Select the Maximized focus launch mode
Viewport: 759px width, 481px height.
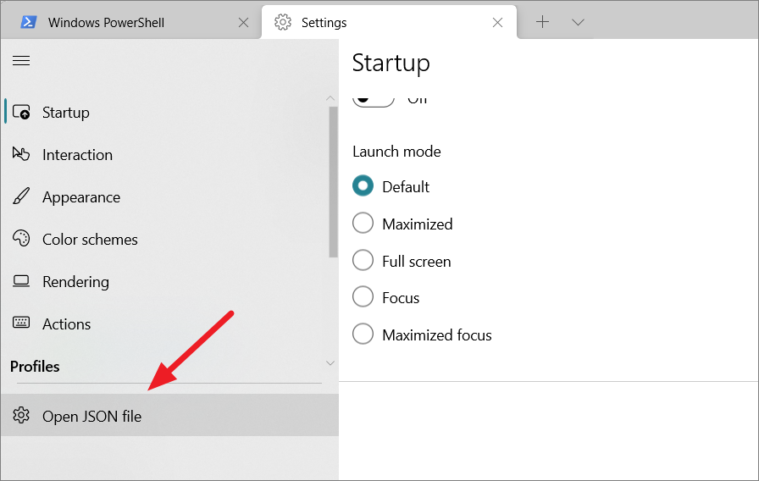(363, 334)
